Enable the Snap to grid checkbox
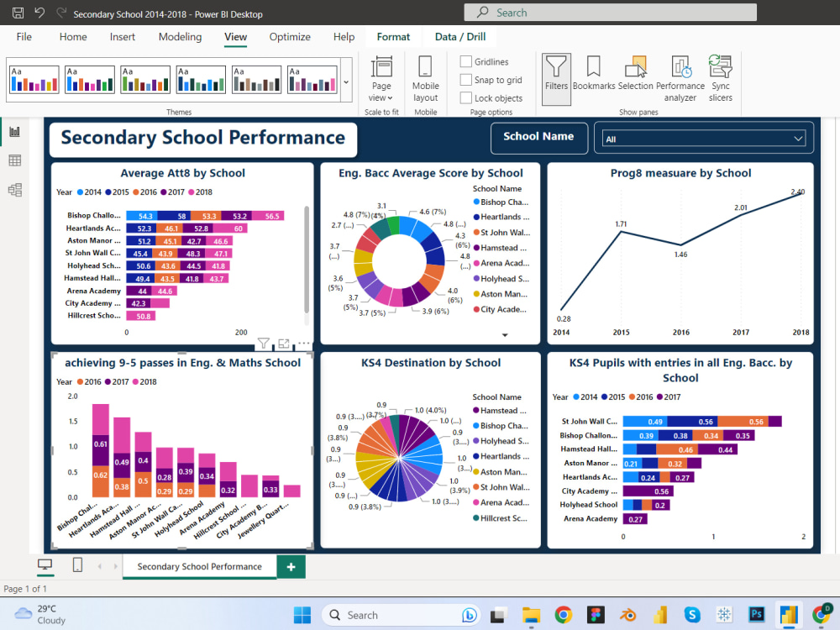Screen dimensions: 840x630 (466, 80)
